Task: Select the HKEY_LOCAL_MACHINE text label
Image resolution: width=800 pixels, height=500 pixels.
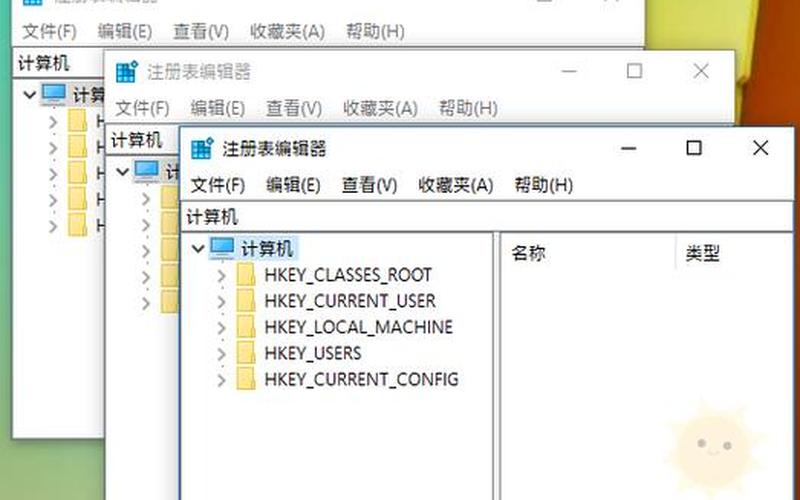Action: point(358,327)
